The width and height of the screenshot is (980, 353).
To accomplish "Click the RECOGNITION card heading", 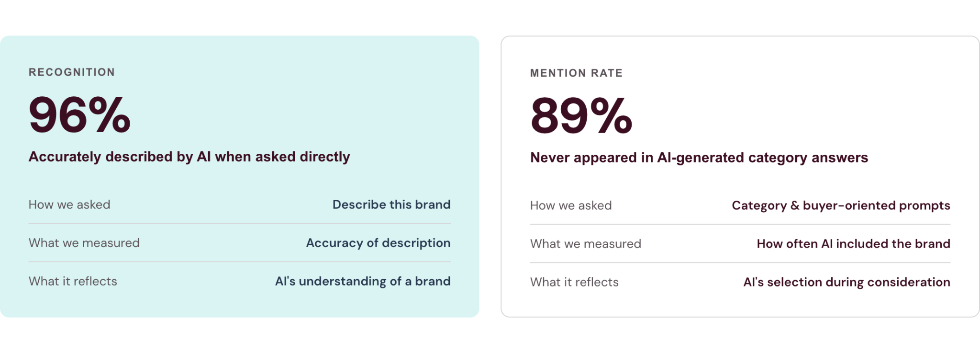I will coord(72,72).
